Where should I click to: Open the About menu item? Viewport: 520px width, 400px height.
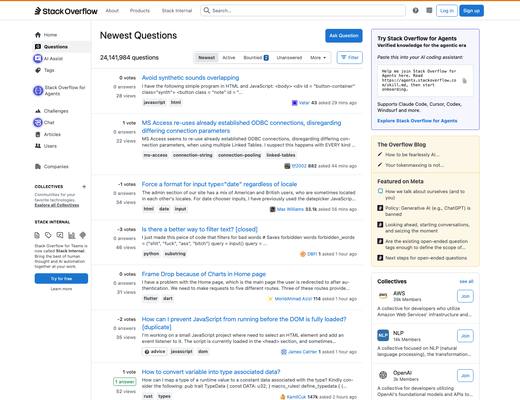(x=112, y=11)
